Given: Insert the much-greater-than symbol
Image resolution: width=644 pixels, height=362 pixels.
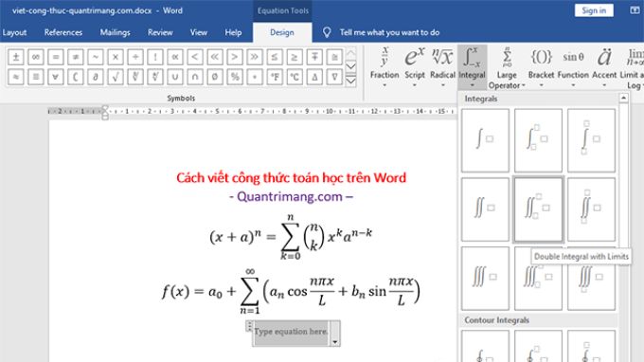Looking at the screenshot, I should click(255, 57).
